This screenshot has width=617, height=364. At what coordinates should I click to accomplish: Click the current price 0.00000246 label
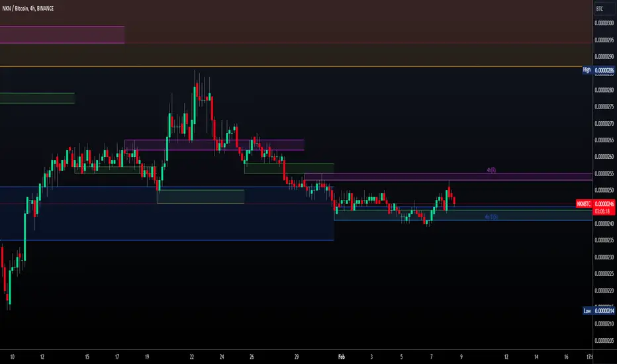click(604, 204)
